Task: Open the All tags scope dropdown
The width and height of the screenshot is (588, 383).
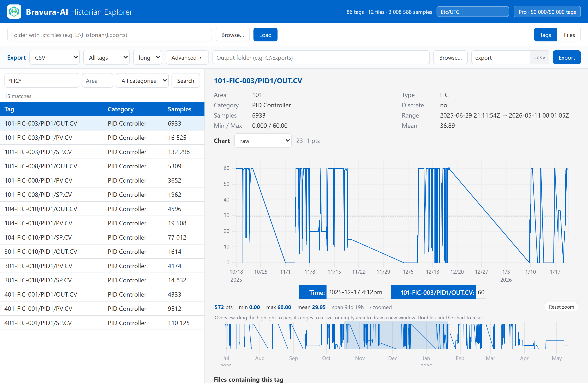Action: coord(106,57)
